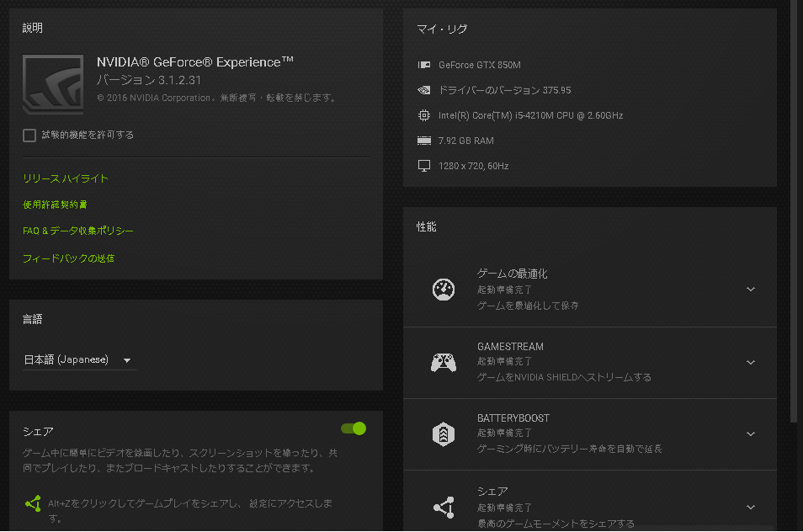Click the Intel(R) Core(TM) i5-4210M CPU text
The image size is (803, 532).
tap(530, 115)
